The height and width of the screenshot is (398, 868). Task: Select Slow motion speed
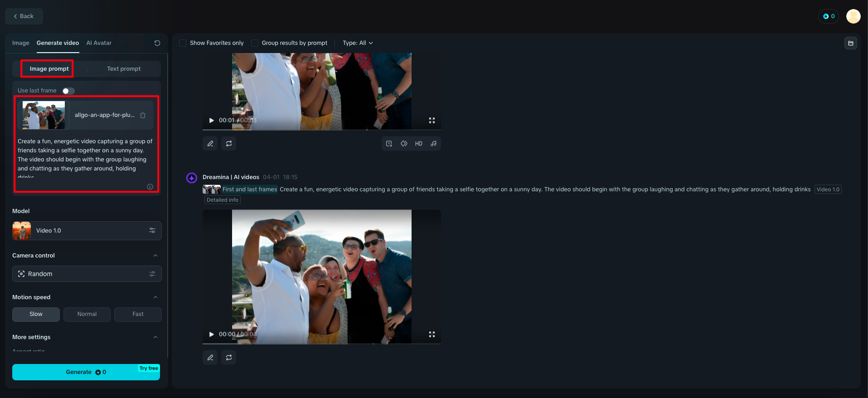pyautogui.click(x=36, y=314)
